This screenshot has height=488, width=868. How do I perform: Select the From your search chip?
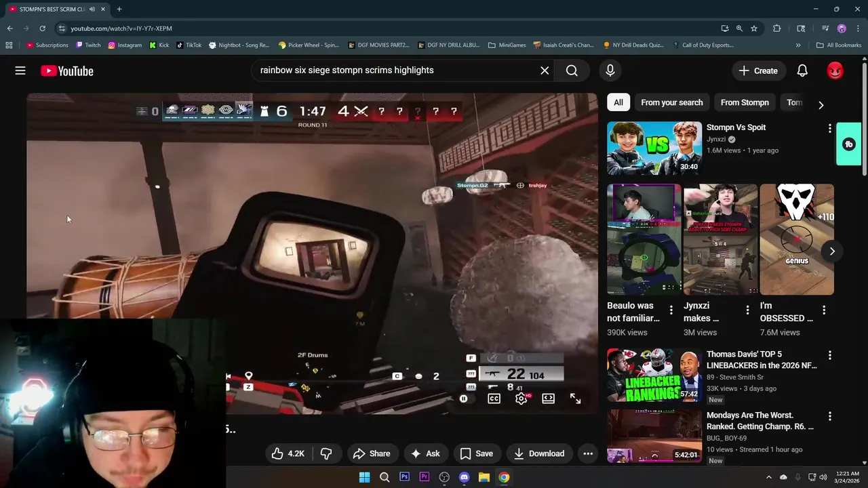(671, 102)
